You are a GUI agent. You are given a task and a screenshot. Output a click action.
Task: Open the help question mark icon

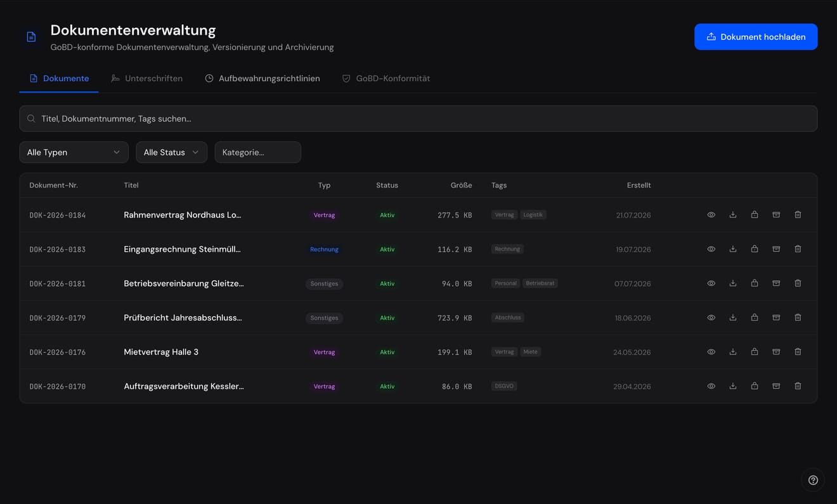pos(813,480)
